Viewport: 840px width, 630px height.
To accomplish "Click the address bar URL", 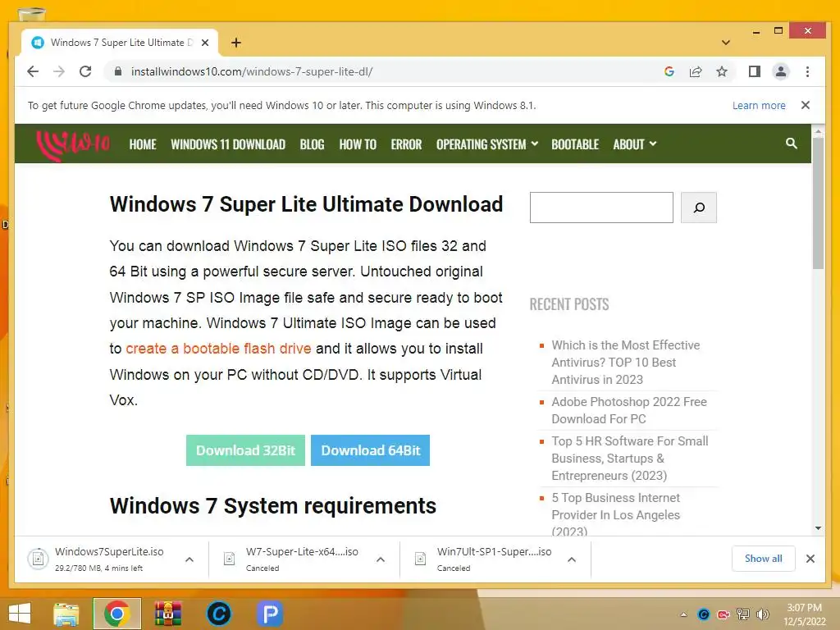I will pyautogui.click(x=252, y=71).
